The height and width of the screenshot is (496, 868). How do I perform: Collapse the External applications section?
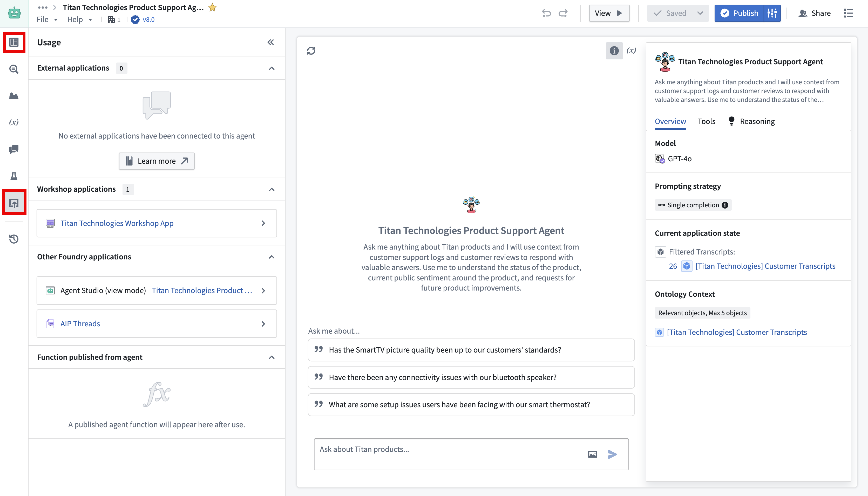pos(272,68)
